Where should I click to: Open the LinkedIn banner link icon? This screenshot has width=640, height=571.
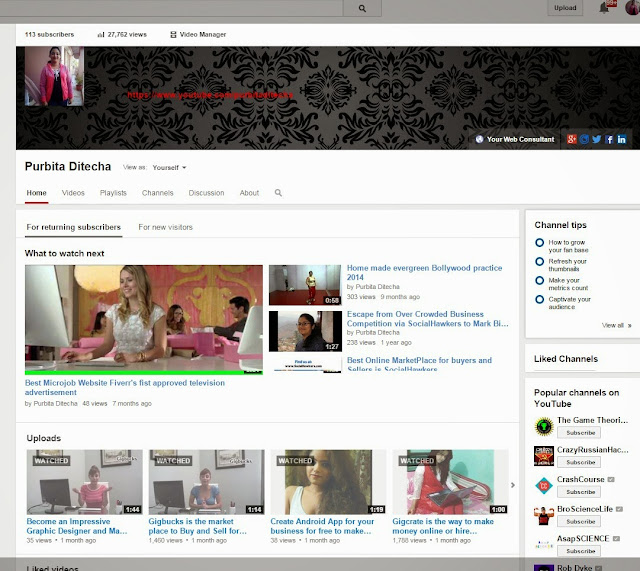[x=621, y=139]
